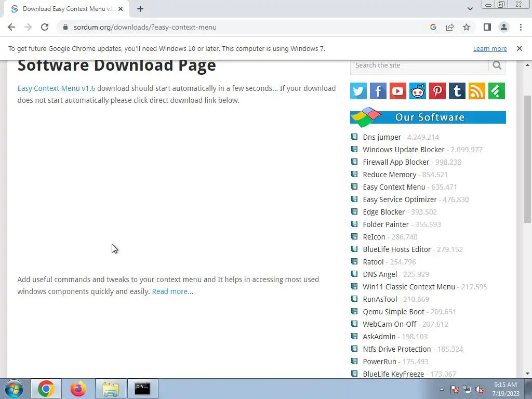Click the Google icon in address bar
Viewport: 532px width, 399px height.
(433, 27)
